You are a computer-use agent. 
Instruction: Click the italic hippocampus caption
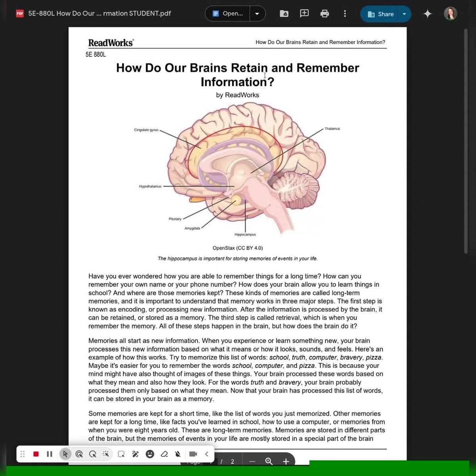[238, 259]
